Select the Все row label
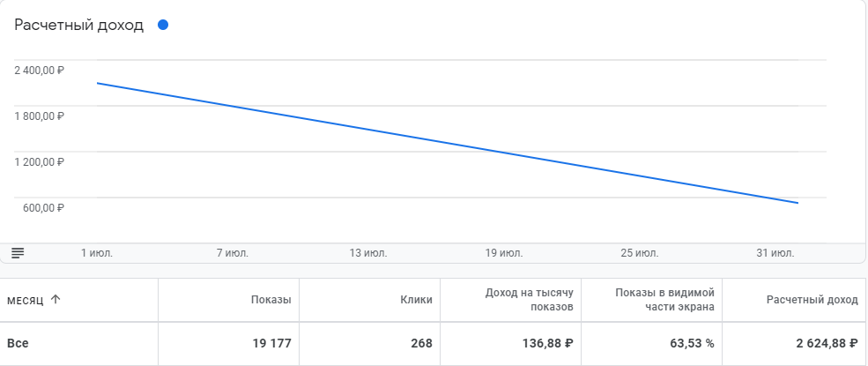Image resolution: width=868 pixels, height=366 pixels. tap(18, 343)
